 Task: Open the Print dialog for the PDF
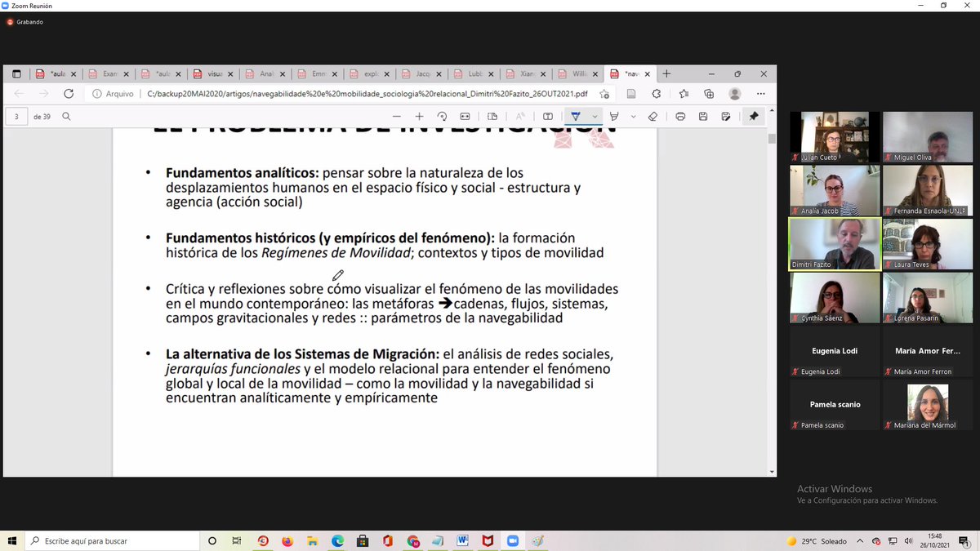pos(680,116)
